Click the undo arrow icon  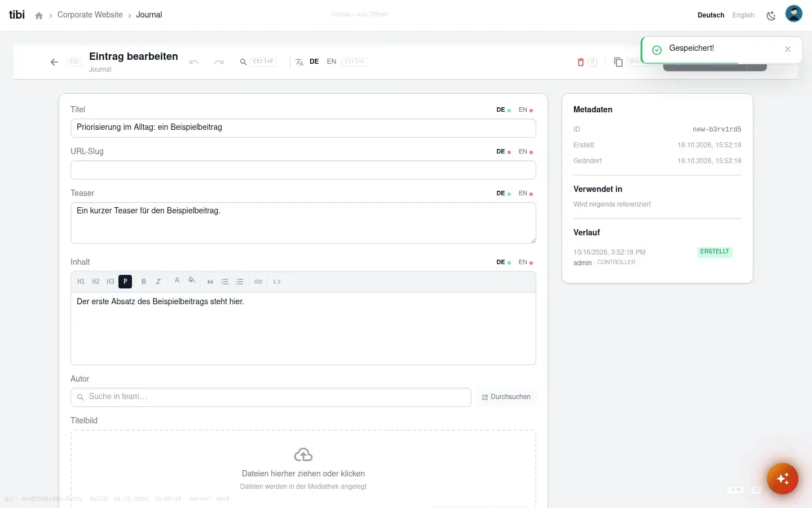(194, 62)
